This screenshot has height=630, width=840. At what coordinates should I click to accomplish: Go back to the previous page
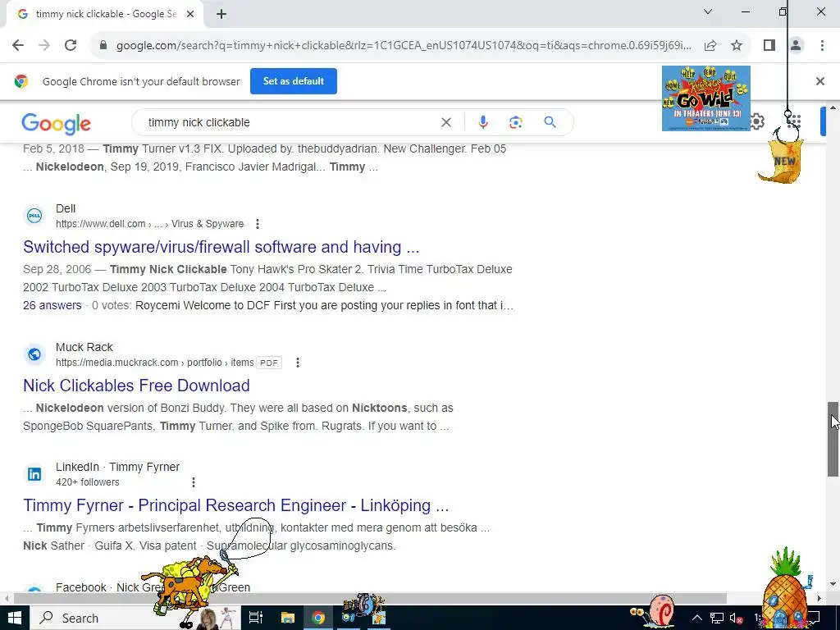[18, 46]
